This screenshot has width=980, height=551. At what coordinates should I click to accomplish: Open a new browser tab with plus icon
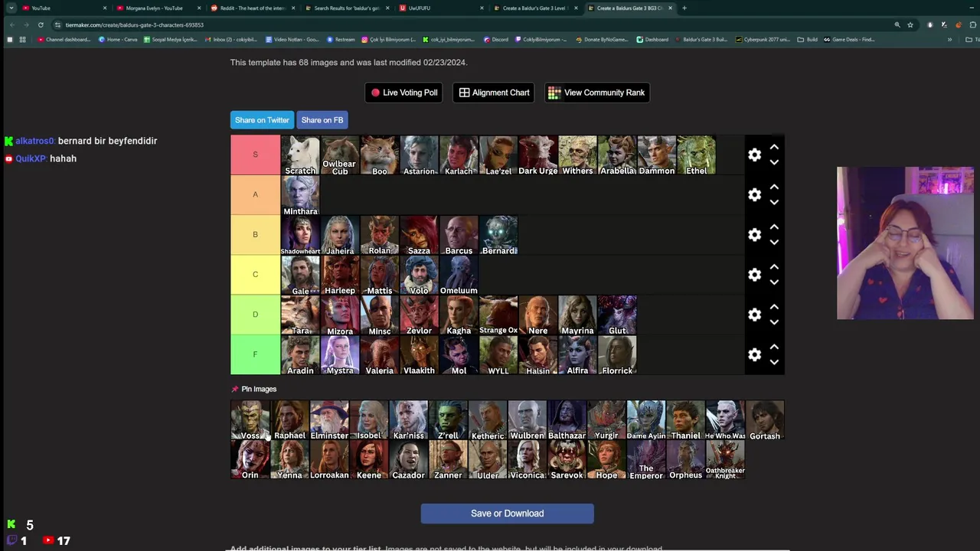[x=684, y=8]
